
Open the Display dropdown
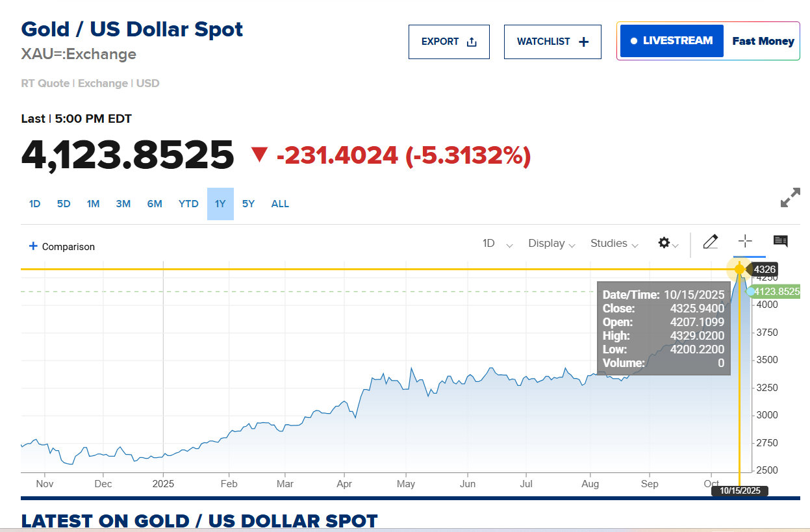click(551, 244)
